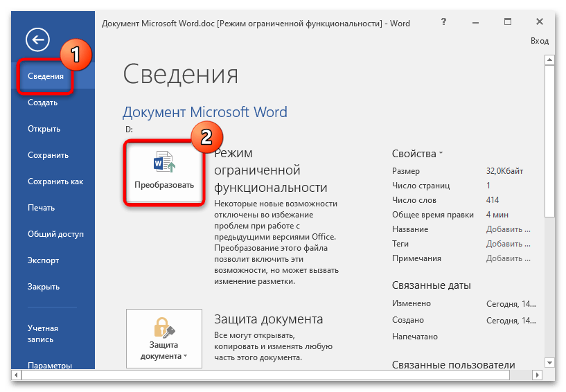Click the Изменено date value
Image resolution: width=566 pixels, height=392 pixels.
pos(511,304)
